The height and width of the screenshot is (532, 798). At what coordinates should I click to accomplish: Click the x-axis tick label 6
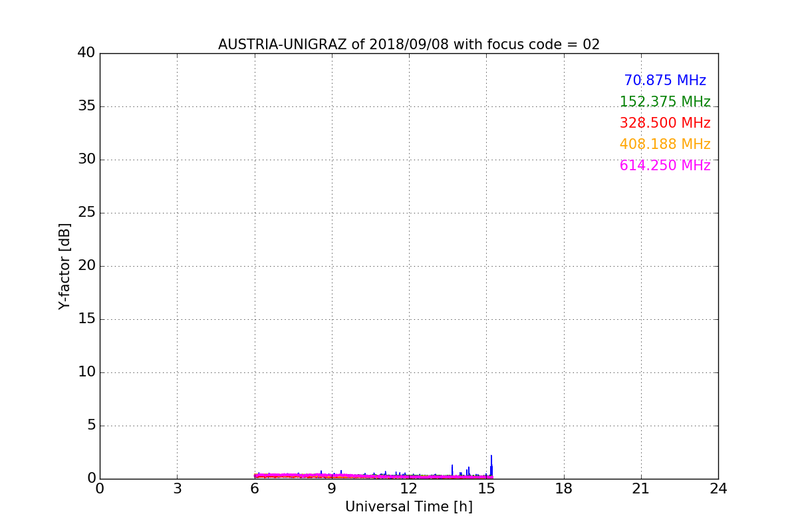(255, 489)
